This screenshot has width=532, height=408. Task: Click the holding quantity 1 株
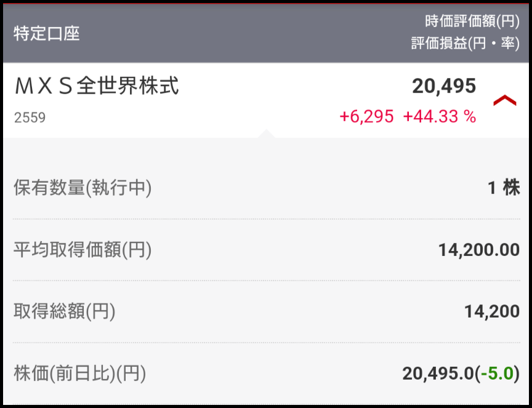pos(503,188)
